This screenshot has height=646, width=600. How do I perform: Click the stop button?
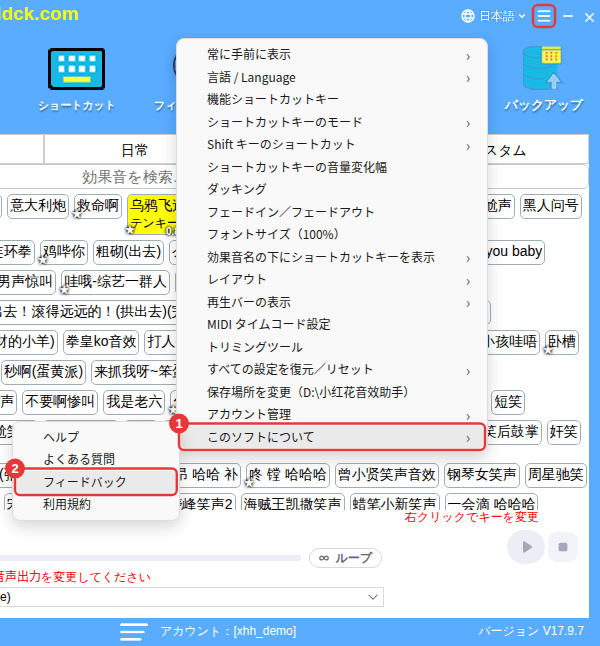click(562, 547)
